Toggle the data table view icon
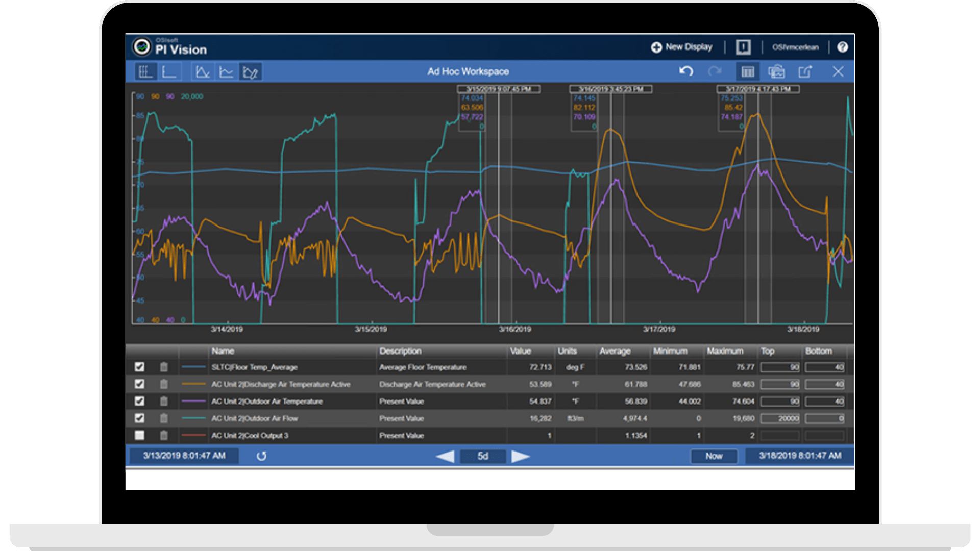 click(748, 72)
